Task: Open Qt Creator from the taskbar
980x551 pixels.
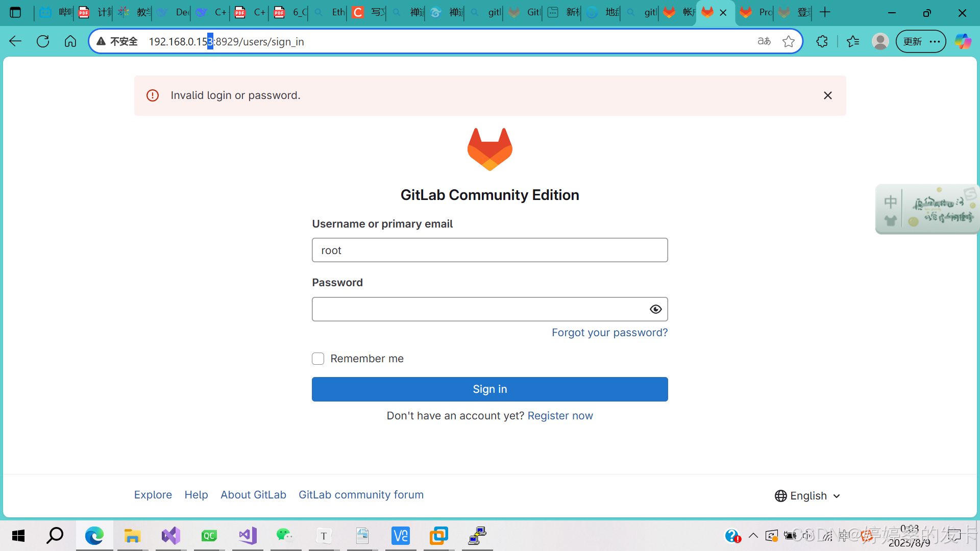Action: 209,536
